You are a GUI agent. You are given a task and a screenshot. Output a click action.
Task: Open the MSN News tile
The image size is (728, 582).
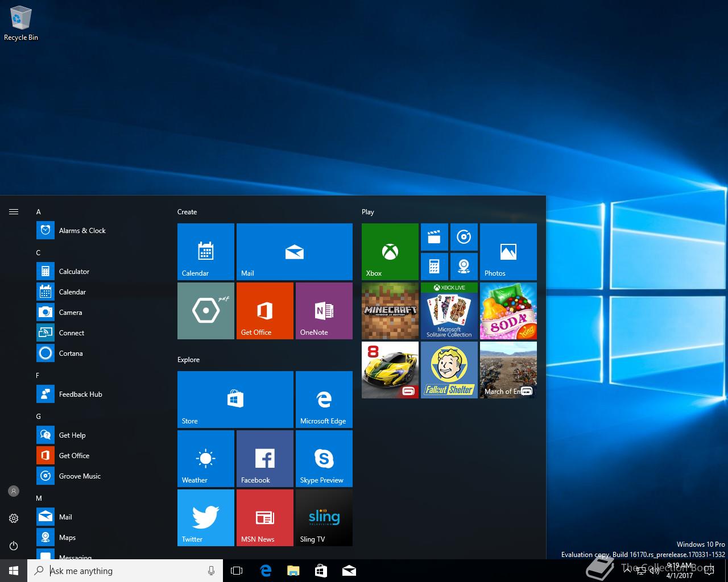265,518
